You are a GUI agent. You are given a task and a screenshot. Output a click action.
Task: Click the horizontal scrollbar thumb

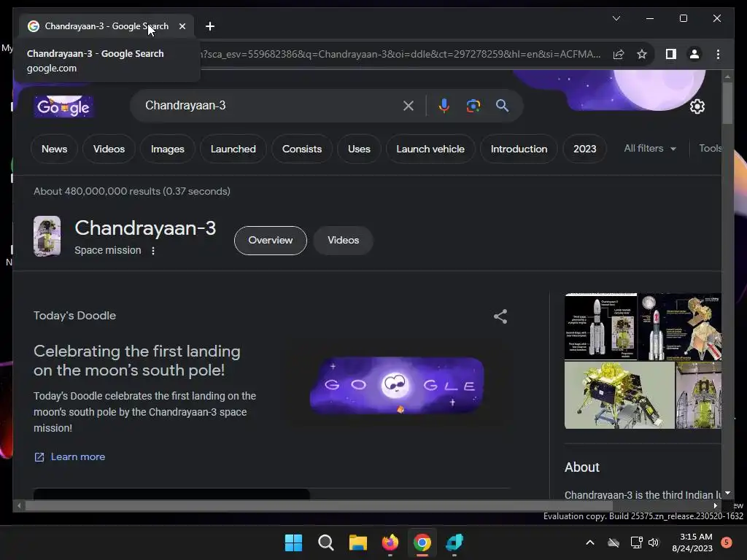[320, 506]
